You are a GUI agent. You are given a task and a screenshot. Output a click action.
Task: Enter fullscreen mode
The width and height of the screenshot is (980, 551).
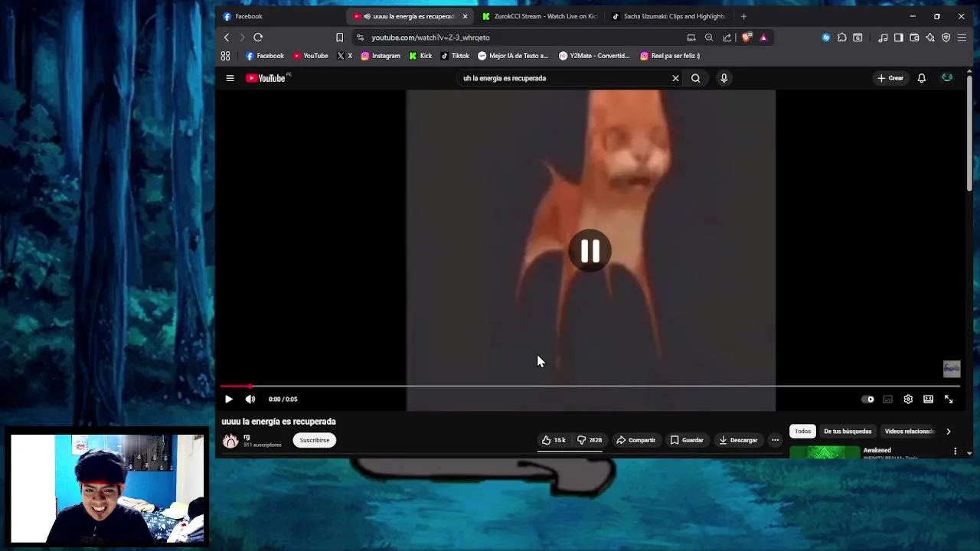coord(949,399)
